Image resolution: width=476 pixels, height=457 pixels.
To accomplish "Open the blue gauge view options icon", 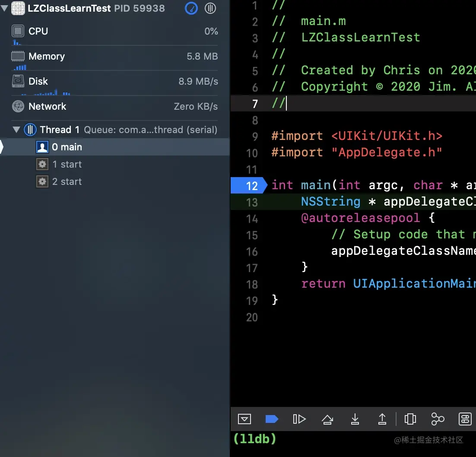I will pos(191,8).
